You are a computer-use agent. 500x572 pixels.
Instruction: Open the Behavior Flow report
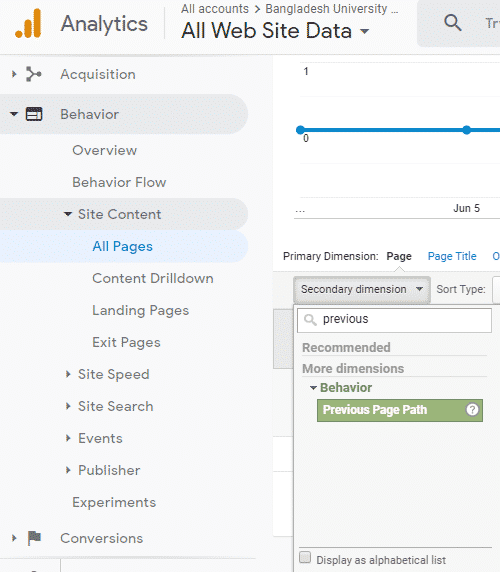119,182
